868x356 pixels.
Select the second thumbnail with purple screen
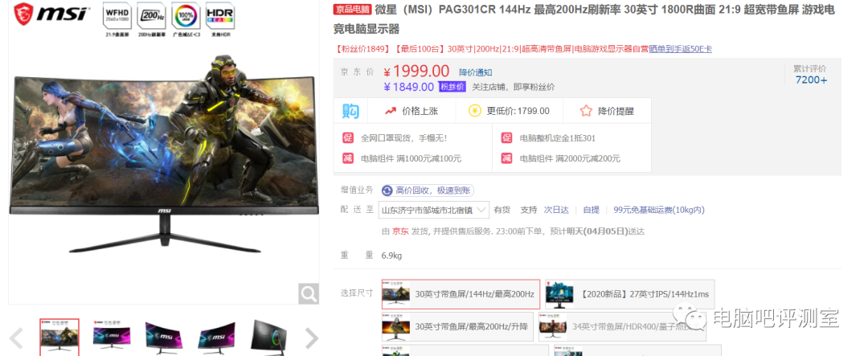coord(112,338)
